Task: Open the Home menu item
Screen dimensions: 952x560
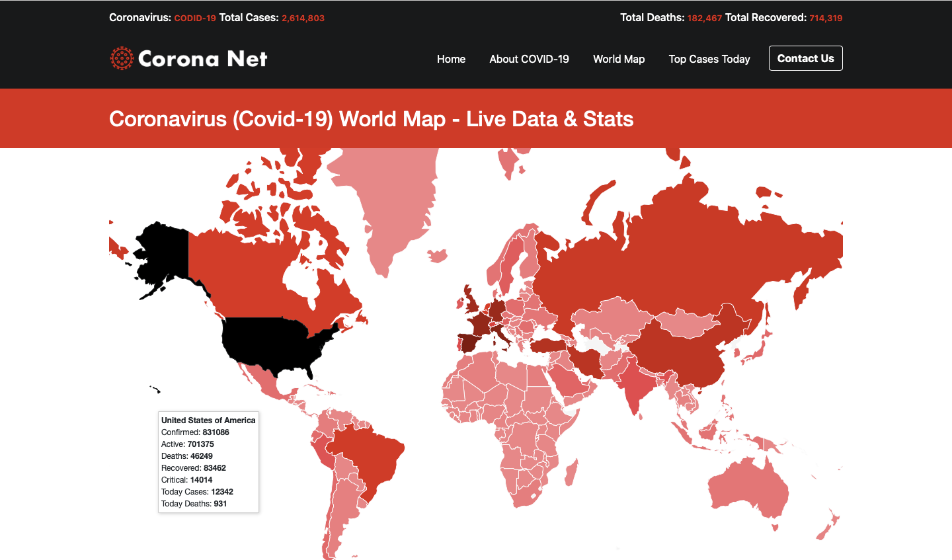Action: pyautogui.click(x=451, y=59)
